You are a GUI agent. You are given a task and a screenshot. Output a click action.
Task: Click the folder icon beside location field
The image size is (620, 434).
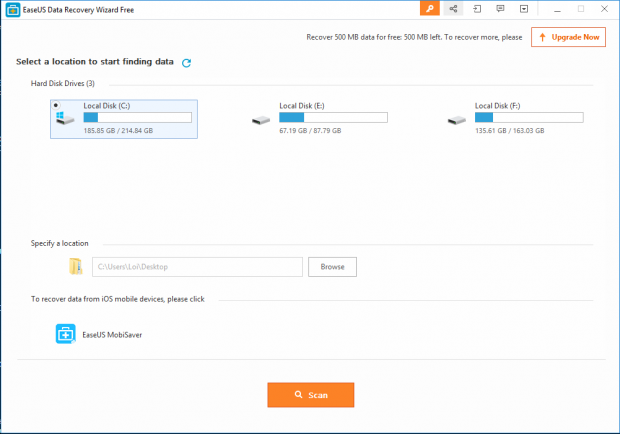(76, 266)
